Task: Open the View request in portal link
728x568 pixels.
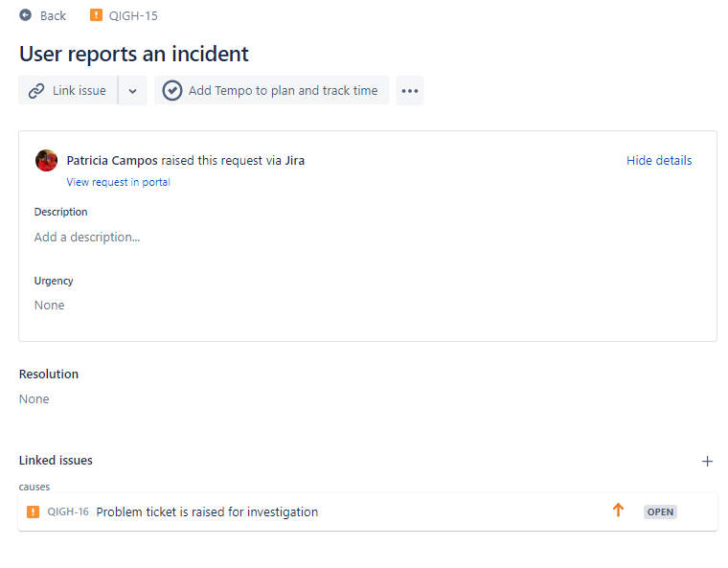Action: (x=119, y=182)
